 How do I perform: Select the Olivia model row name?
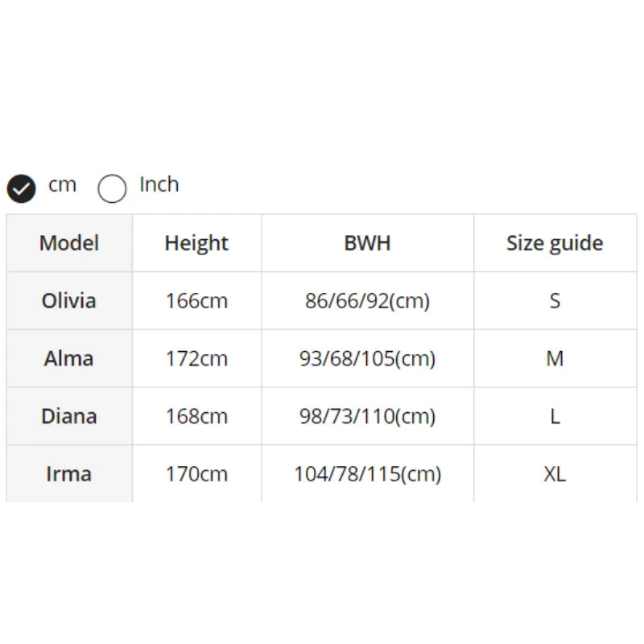click(x=69, y=301)
